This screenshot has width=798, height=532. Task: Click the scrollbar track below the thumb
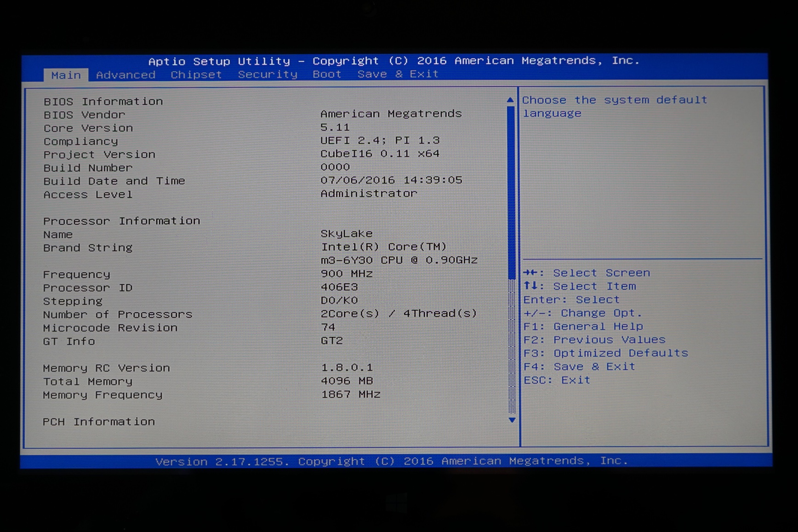coord(512,346)
